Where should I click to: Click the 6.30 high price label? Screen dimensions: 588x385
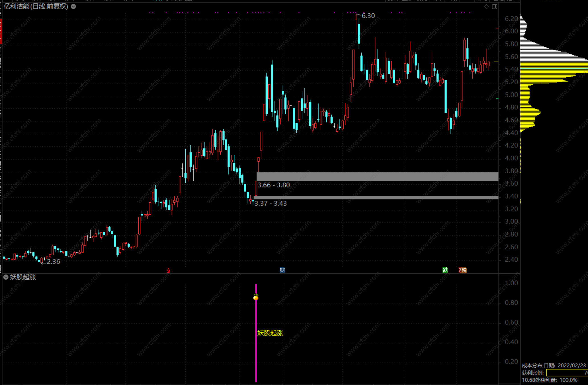pos(368,16)
